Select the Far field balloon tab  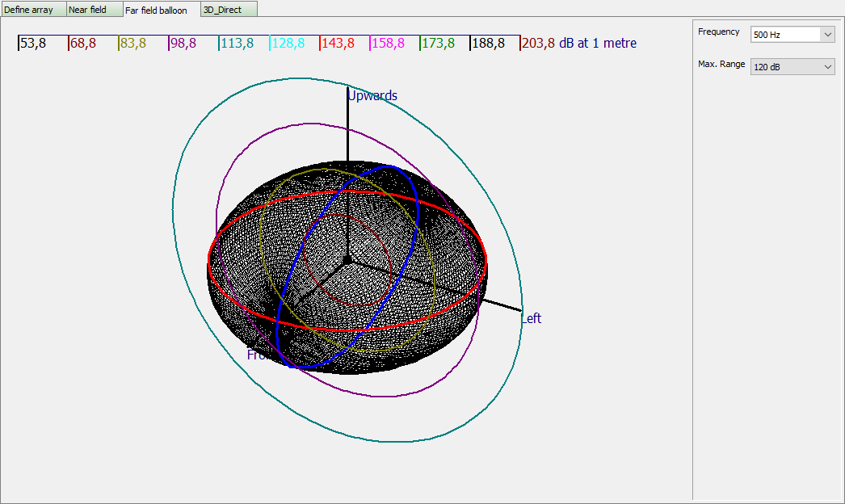coord(162,10)
